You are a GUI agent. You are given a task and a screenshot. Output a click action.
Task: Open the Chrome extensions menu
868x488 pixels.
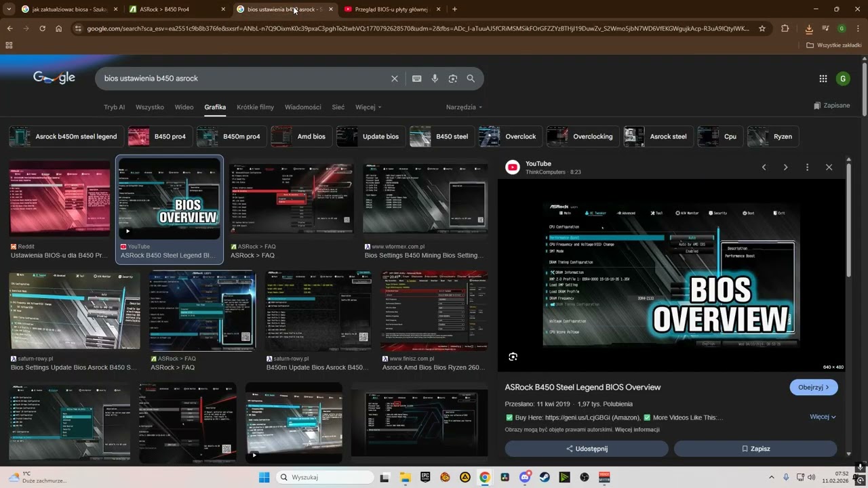785,28
